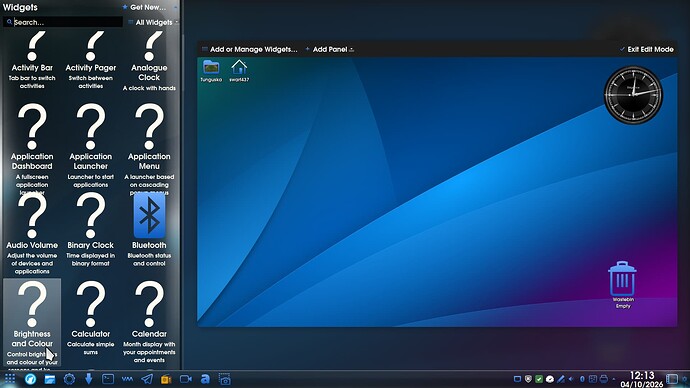Click the printer tray icon

click(604, 379)
